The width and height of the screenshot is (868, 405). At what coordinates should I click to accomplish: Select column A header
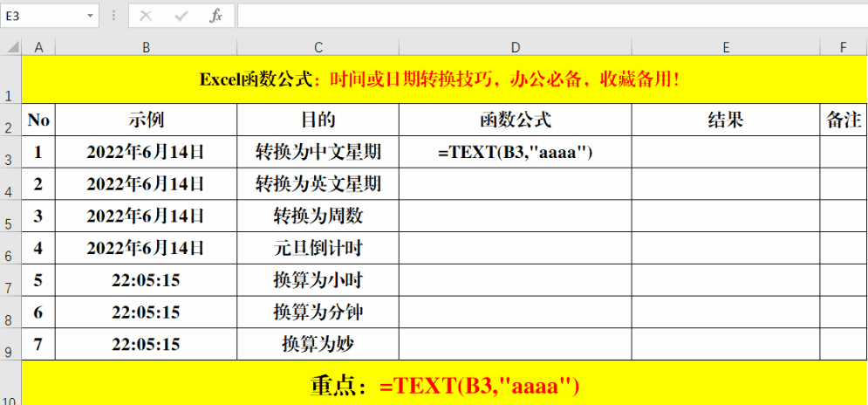pos(38,48)
